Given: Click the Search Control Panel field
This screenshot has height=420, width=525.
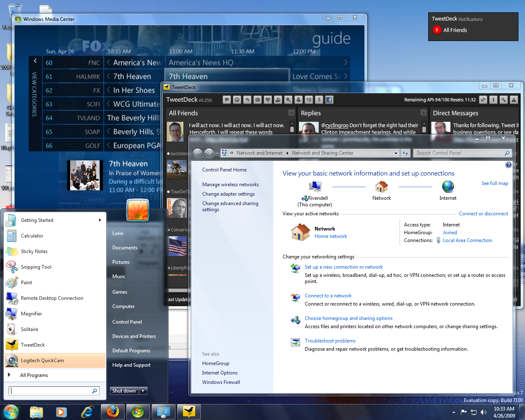Looking at the screenshot, I should (x=463, y=153).
